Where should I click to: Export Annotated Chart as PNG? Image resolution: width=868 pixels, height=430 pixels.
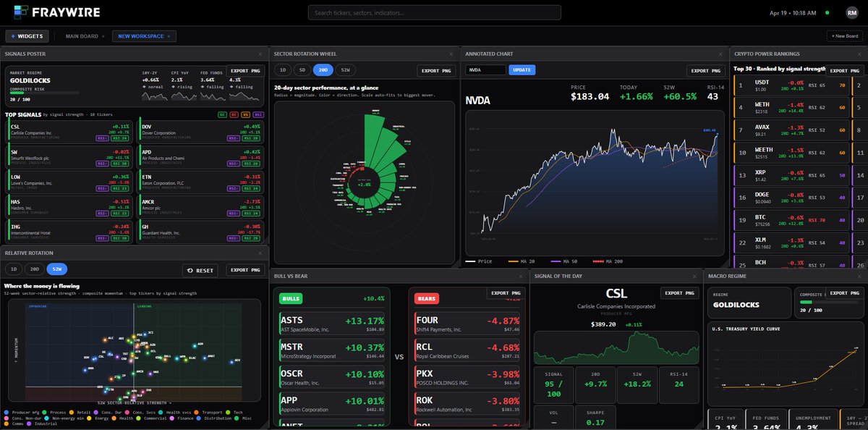pyautogui.click(x=705, y=70)
